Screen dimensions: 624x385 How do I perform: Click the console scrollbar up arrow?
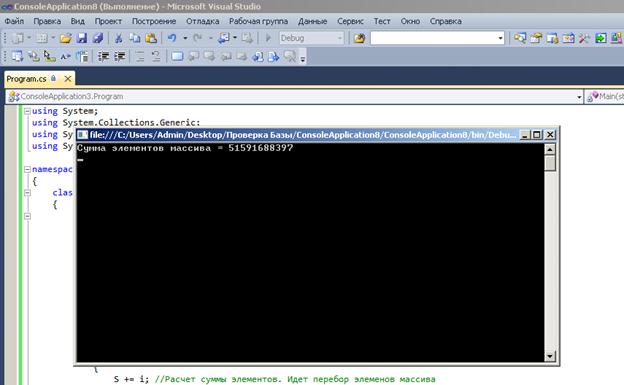coord(550,149)
